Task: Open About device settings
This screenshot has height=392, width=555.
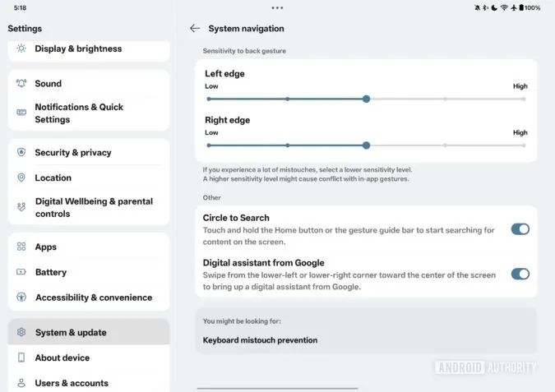Action: tap(89, 357)
